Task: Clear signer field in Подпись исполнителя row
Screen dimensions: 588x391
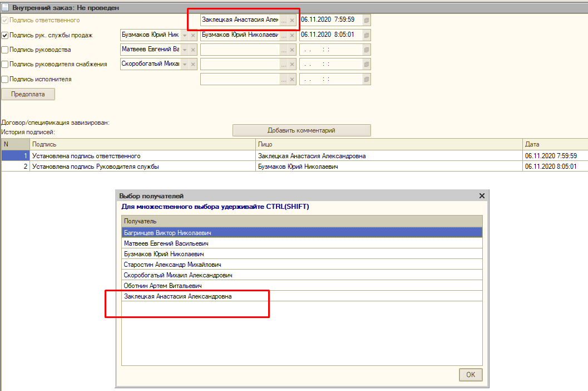Action: pos(291,80)
